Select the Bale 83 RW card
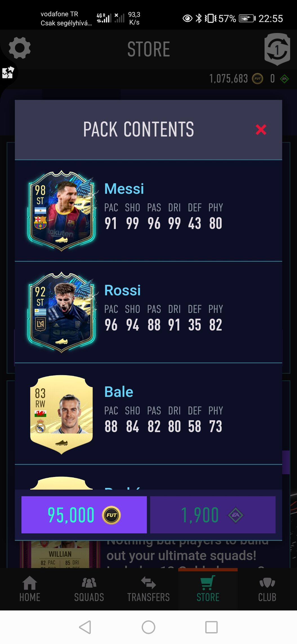This screenshot has width=297, height=644. (x=61, y=414)
